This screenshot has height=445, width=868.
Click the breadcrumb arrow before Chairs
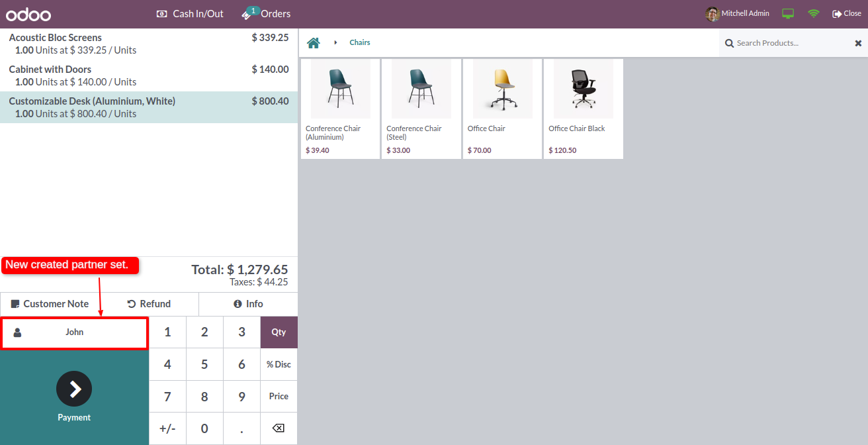pyautogui.click(x=335, y=42)
